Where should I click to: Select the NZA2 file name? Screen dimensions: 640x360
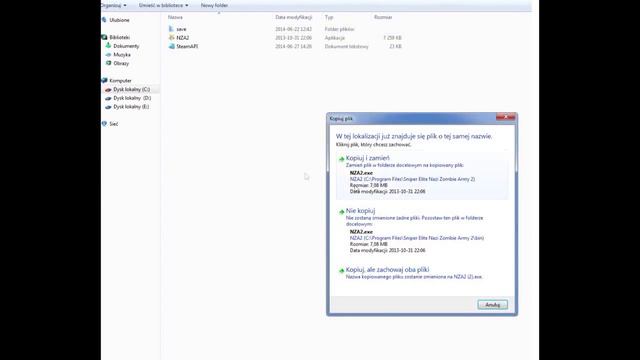click(182, 38)
